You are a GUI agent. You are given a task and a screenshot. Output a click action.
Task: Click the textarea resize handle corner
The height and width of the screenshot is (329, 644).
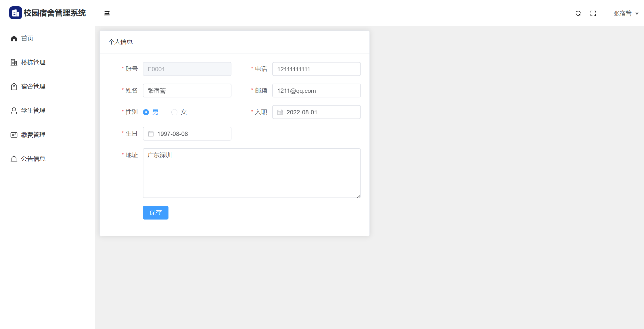359,196
